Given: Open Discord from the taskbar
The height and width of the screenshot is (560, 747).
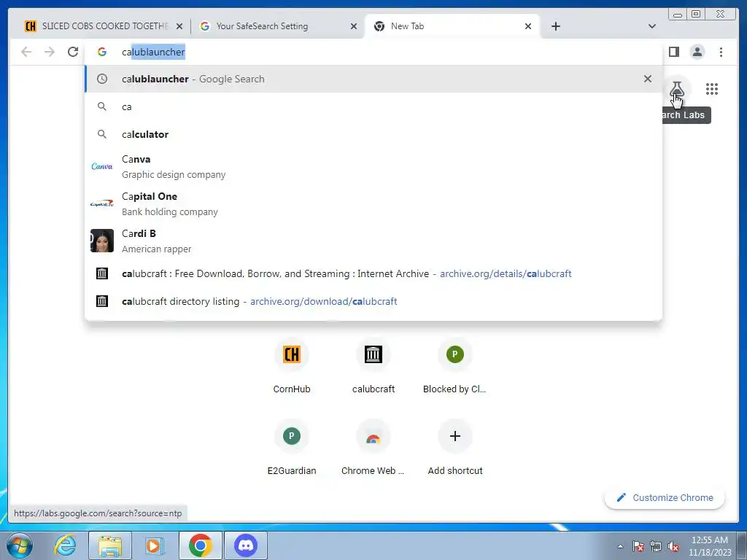Looking at the screenshot, I should click(246, 545).
